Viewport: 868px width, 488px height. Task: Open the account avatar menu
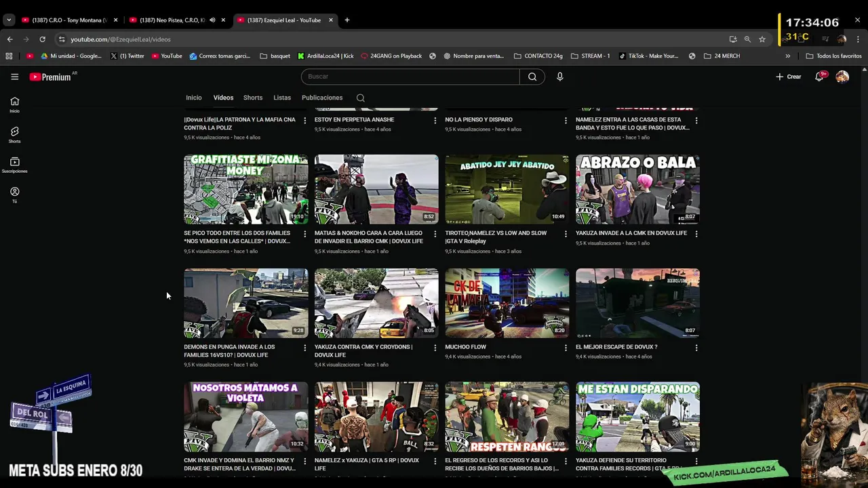point(842,77)
